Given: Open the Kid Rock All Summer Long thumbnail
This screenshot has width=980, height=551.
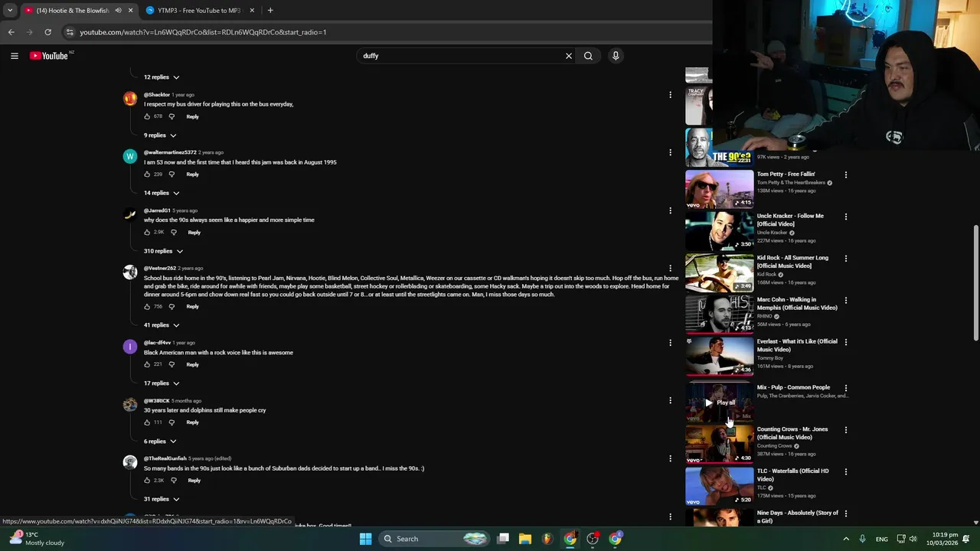Looking at the screenshot, I should 720,272.
